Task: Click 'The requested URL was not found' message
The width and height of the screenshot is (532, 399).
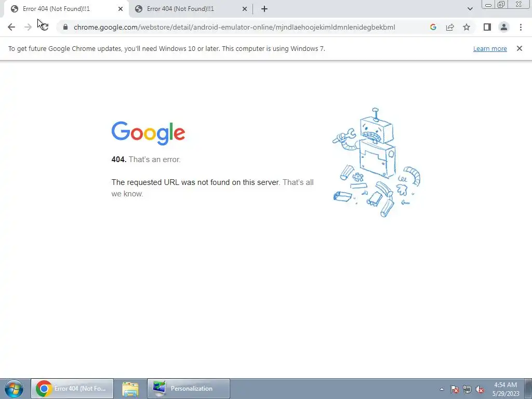Action: click(196, 182)
